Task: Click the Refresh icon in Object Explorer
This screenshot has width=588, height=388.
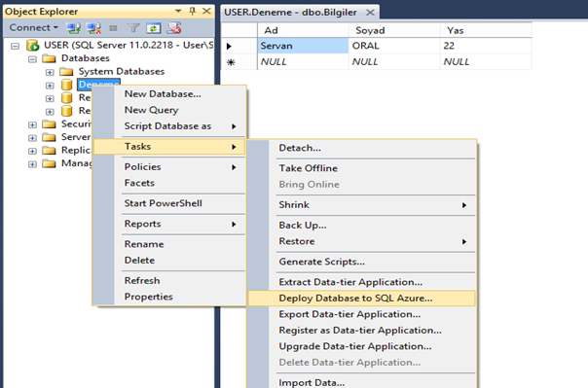Action: click(154, 28)
